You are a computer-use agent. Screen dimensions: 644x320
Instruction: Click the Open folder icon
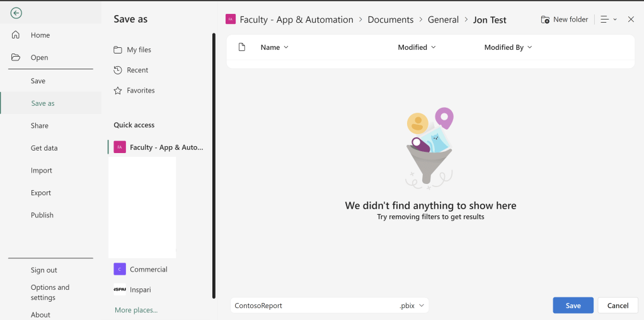16,57
